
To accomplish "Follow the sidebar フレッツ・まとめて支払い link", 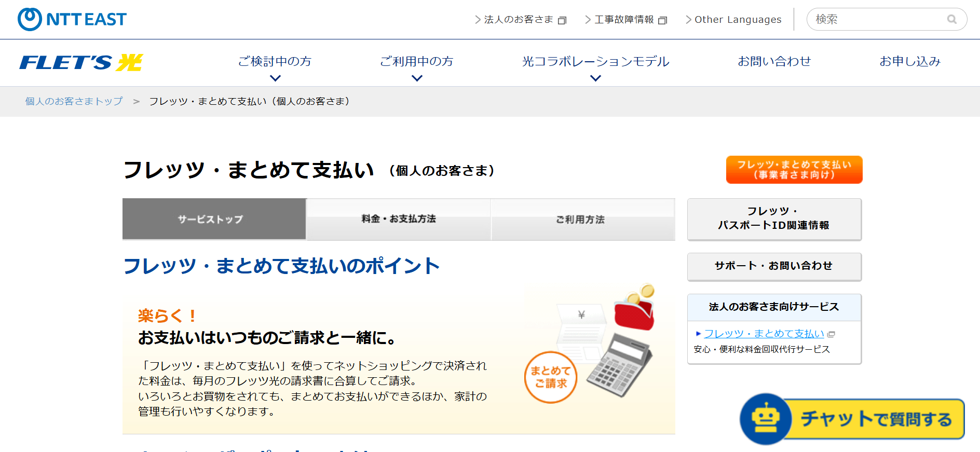I will (x=764, y=334).
